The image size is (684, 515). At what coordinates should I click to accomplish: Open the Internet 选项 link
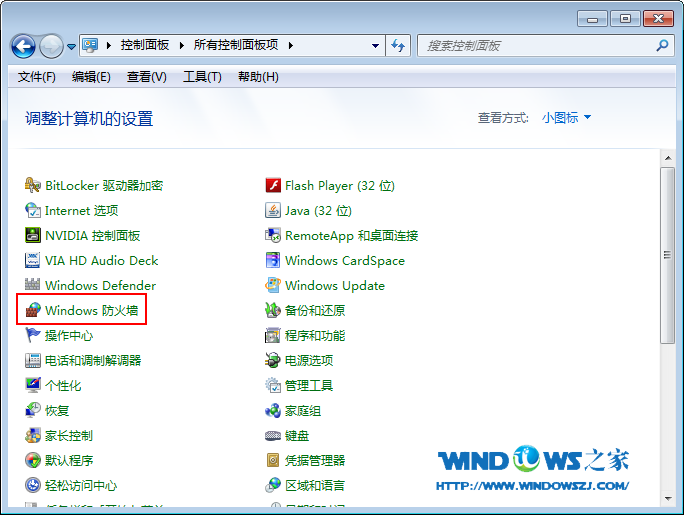click(82, 211)
